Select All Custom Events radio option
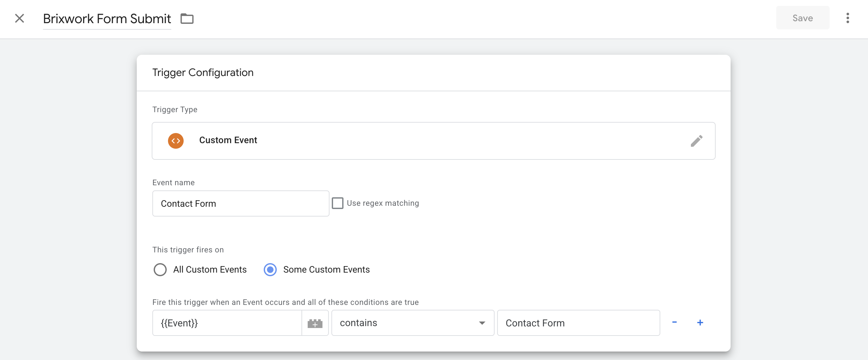This screenshot has width=868, height=360. pyautogui.click(x=160, y=270)
